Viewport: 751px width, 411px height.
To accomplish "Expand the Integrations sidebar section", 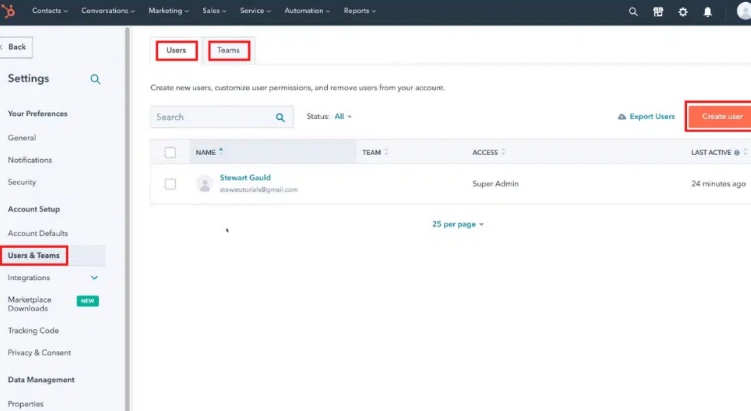I will click(95, 278).
